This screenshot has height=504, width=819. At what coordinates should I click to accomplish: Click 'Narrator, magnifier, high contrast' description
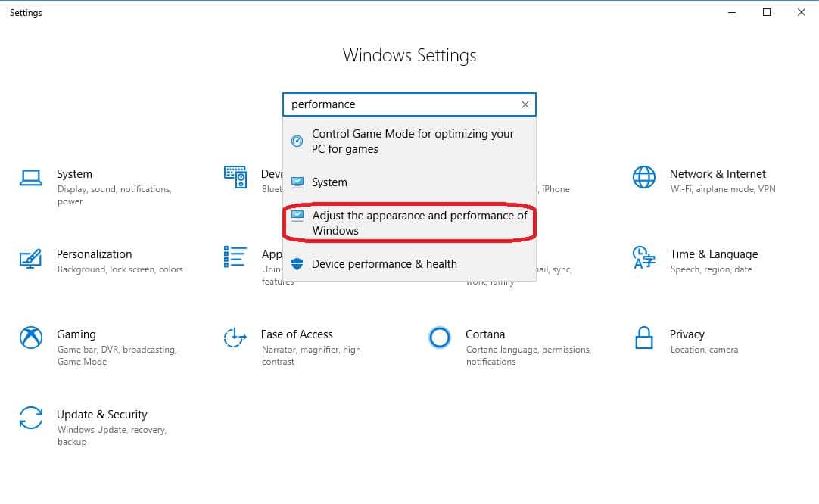(x=311, y=356)
